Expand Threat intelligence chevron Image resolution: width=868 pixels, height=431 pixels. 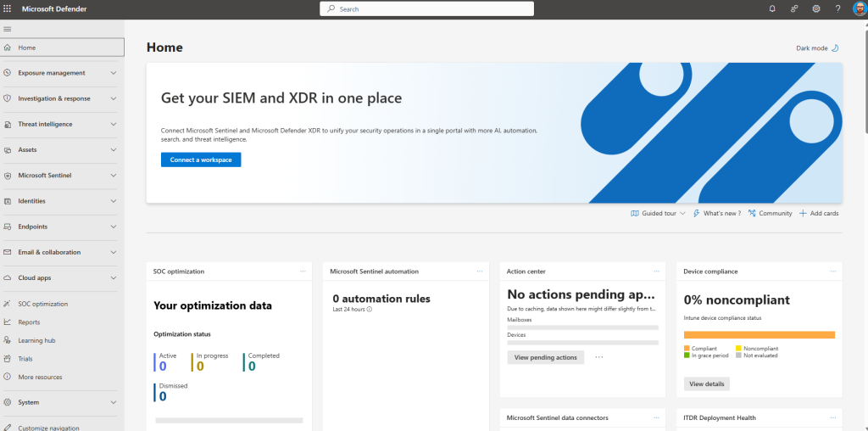[114, 124]
